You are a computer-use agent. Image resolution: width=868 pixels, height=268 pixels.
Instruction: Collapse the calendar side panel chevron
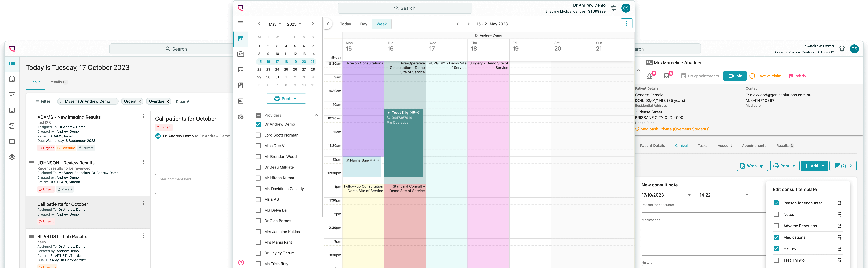[x=328, y=24]
